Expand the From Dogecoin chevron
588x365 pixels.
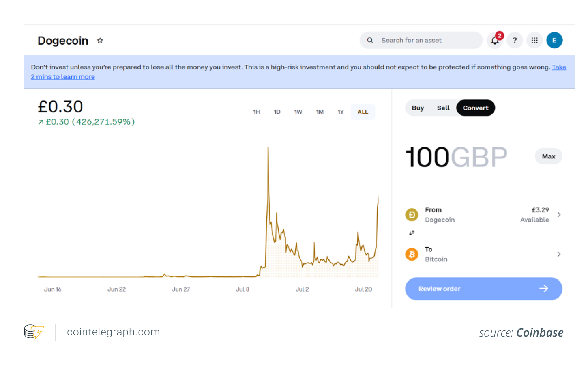pyautogui.click(x=559, y=215)
